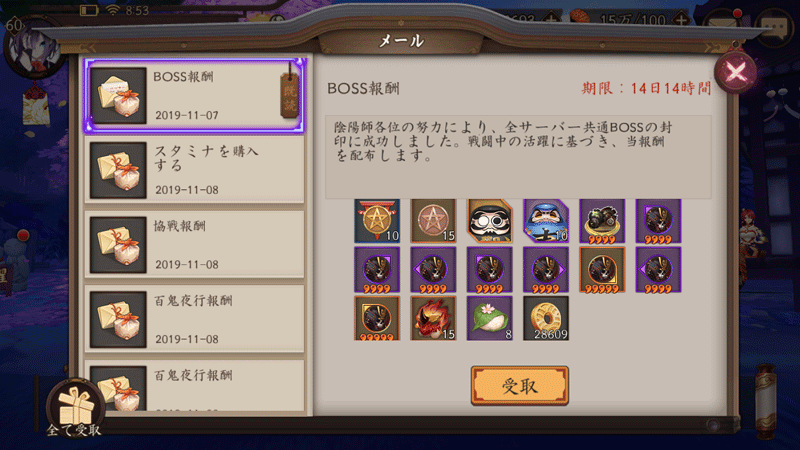
Task: Close the mail window with X
Action: [735, 72]
